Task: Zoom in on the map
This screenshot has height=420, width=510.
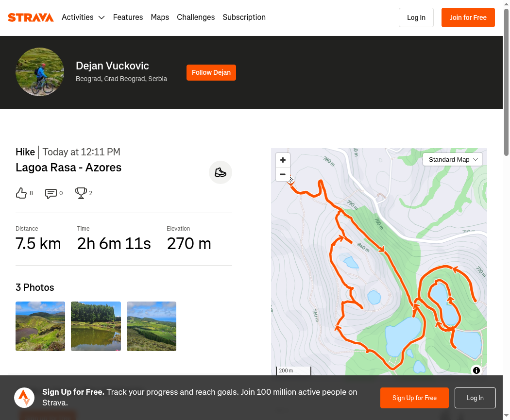Action: [x=283, y=160]
